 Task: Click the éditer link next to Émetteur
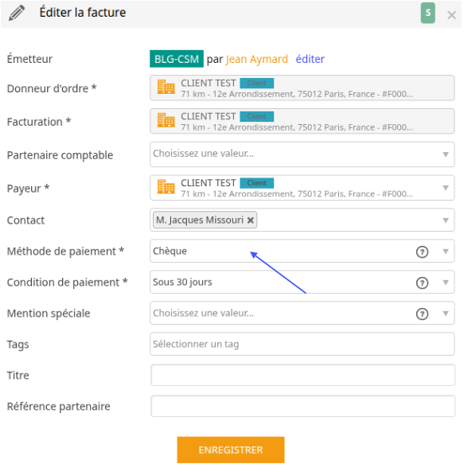(310, 59)
